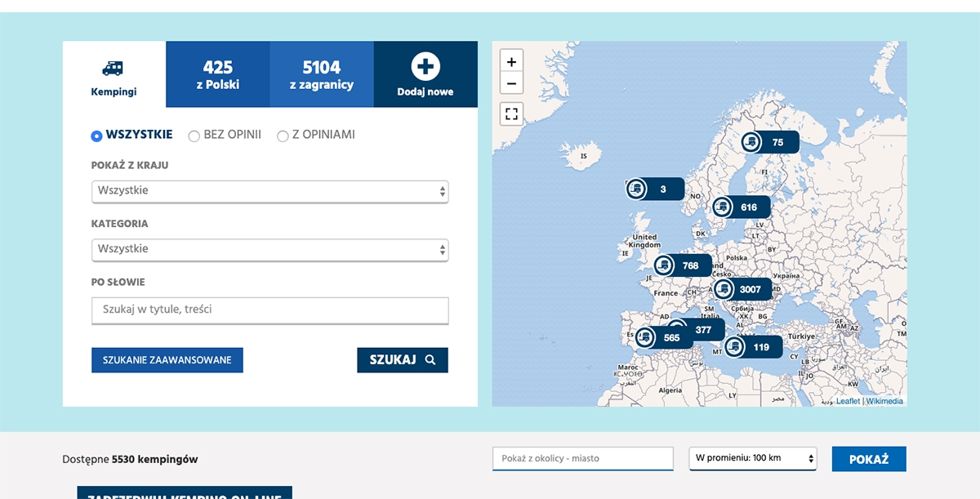The width and height of the screenshot is (980, 499).
Task: Zoom in on the map
Action: 511,62
